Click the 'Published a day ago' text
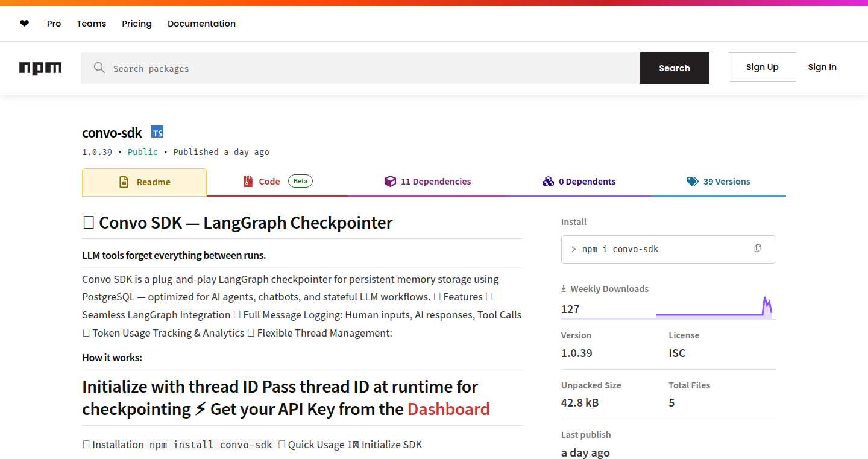868x459 pixels. pyautogui.click(x=221, y=152)
